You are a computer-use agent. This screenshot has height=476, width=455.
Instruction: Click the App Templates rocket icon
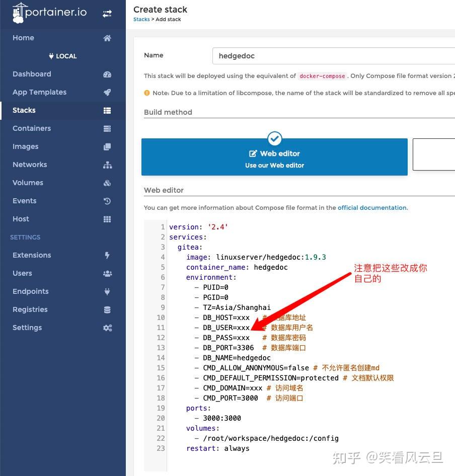pos(107,92)
